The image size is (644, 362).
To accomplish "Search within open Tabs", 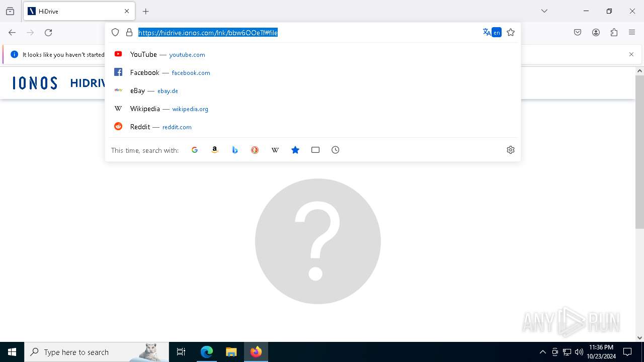I will (x=315, y=150).
